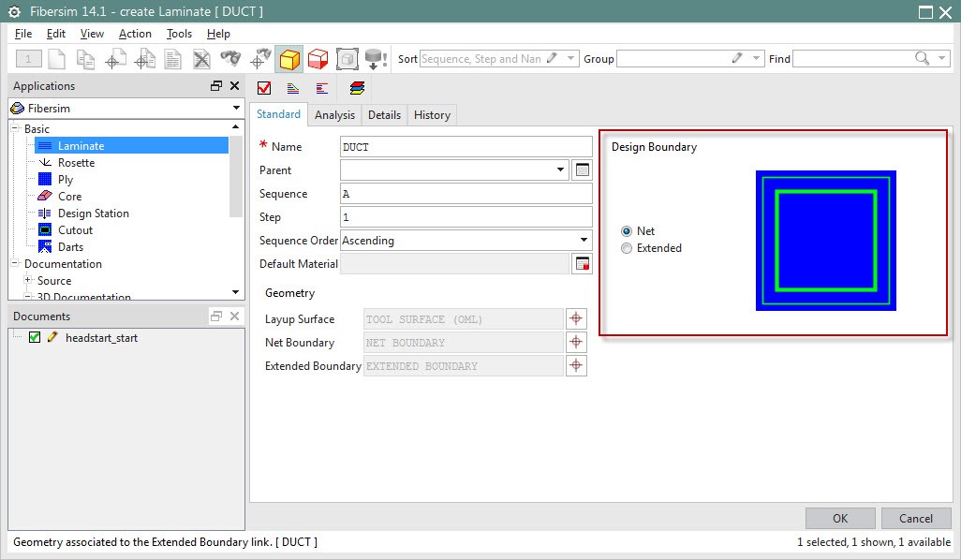Switch to the Analysis tab
The image size is (961, 560).
click(x=334, y=114)
